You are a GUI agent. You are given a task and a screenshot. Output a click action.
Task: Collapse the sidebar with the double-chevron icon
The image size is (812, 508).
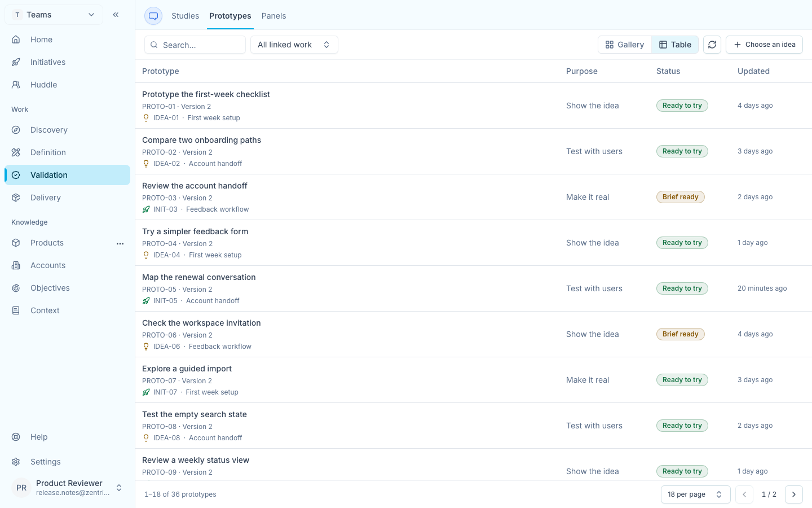pos(116,15)
